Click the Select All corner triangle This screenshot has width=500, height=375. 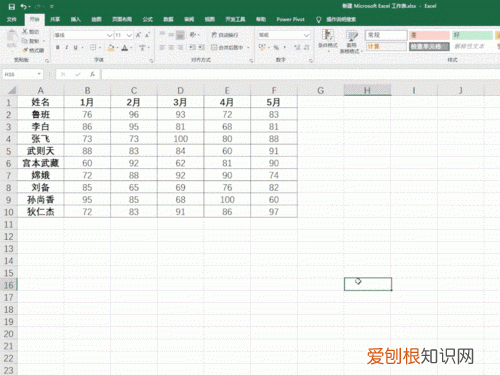[x=12, y=90]
